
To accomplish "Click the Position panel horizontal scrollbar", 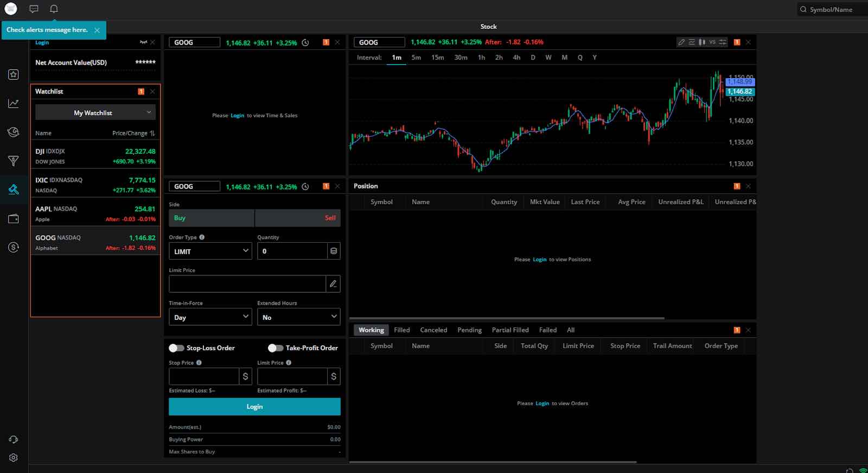I will 507,318.
